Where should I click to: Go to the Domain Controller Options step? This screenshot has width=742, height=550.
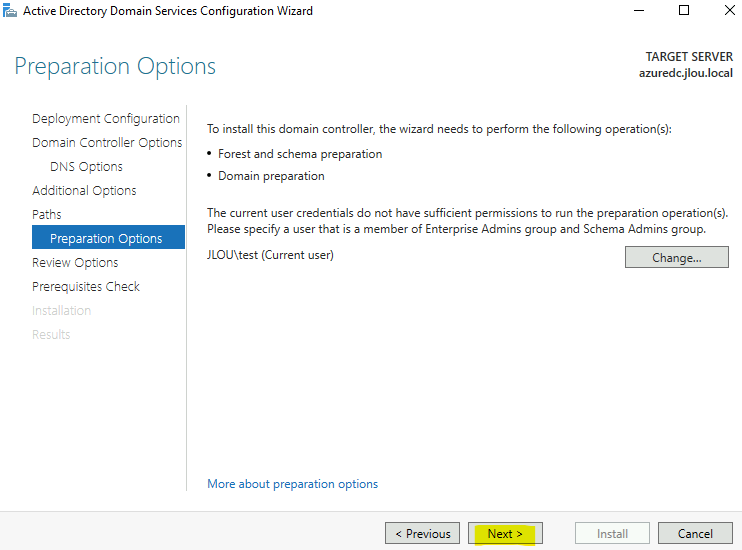point(107,142)
